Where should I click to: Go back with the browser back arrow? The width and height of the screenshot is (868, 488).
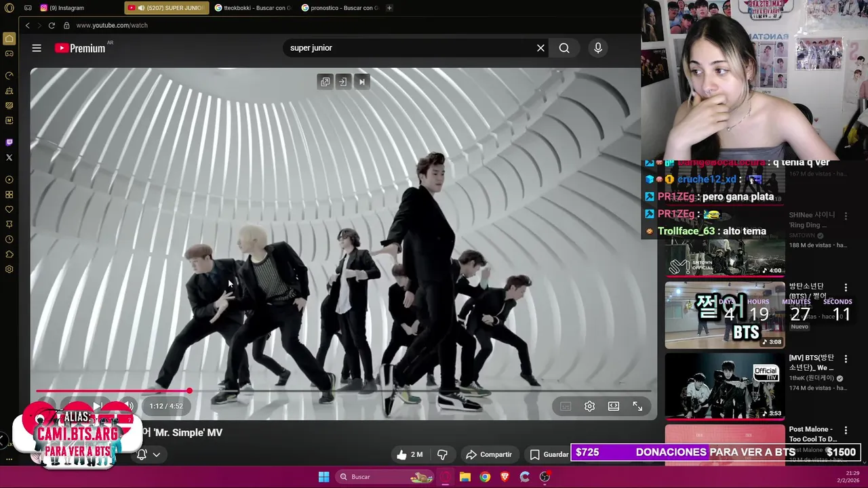(27, 25)
